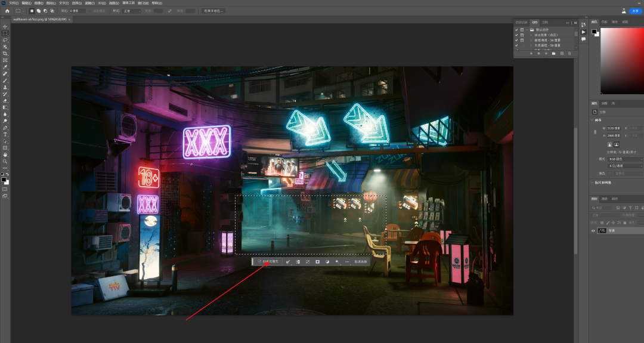Select the Type (T) tool

pos(5,134)
